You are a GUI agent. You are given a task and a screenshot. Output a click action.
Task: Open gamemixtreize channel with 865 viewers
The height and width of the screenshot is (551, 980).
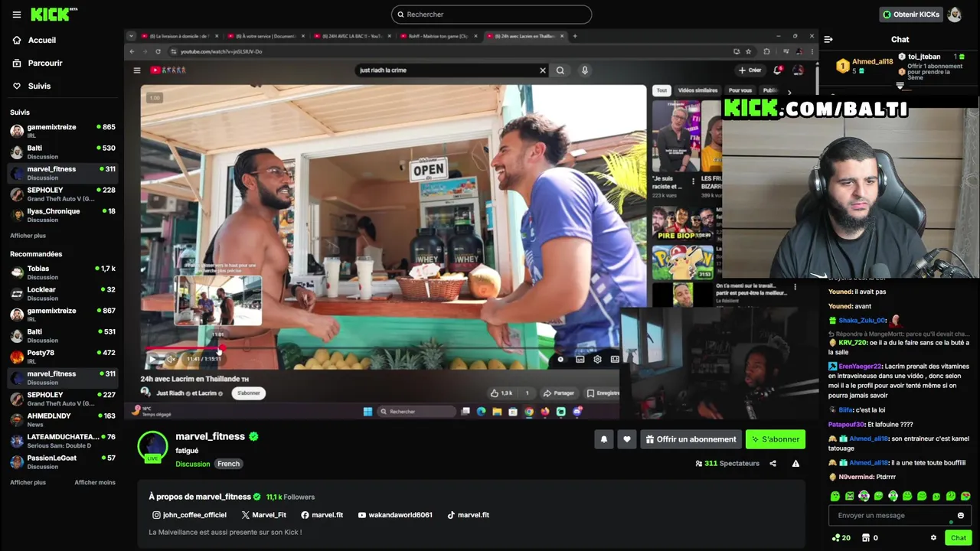pos(63,131)
